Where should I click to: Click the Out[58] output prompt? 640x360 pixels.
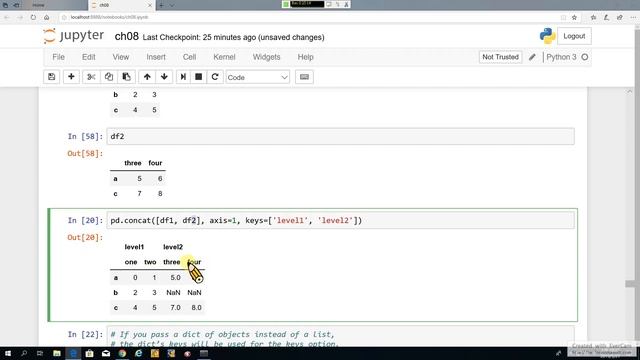pyautogui.click(x=85, y=153)
